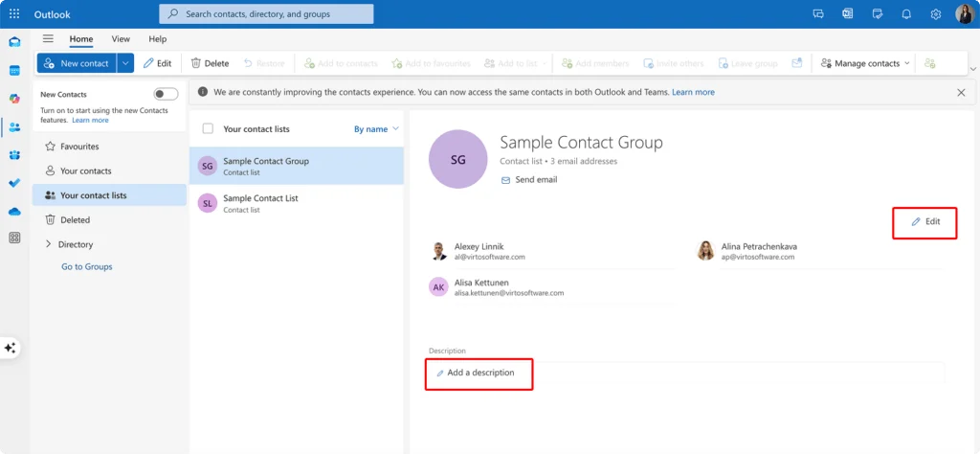Toggle the hamburger navigation pane icon
Screen dimensions: 980x454
(x=48, y=38)
